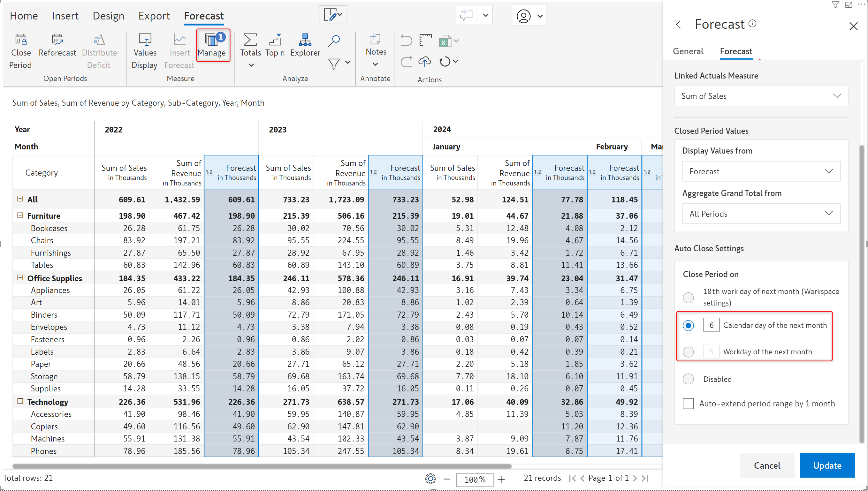Image resolution: width=868 pixels, height=491 pixels.
Task: Click the Reforecast icon
Action: [x=57, y=40]
